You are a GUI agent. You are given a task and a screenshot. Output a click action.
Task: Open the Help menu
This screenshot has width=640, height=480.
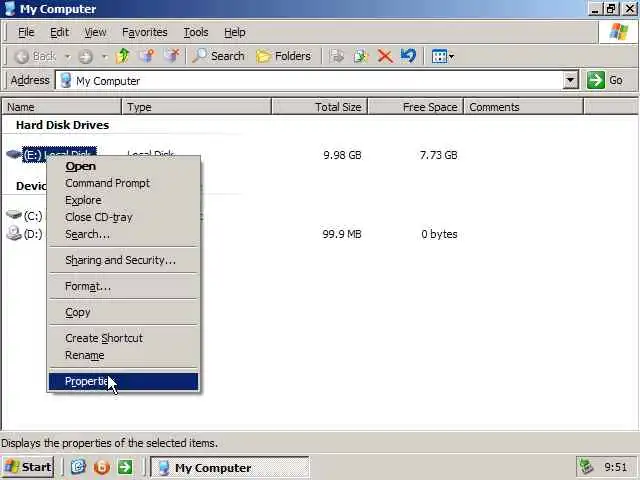(x=235, y=32)
